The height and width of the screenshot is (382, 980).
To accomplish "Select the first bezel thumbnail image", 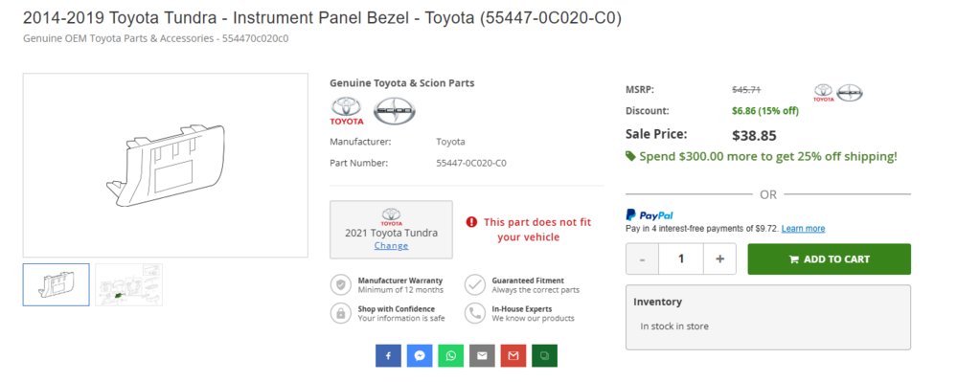I will click(57, 284).
